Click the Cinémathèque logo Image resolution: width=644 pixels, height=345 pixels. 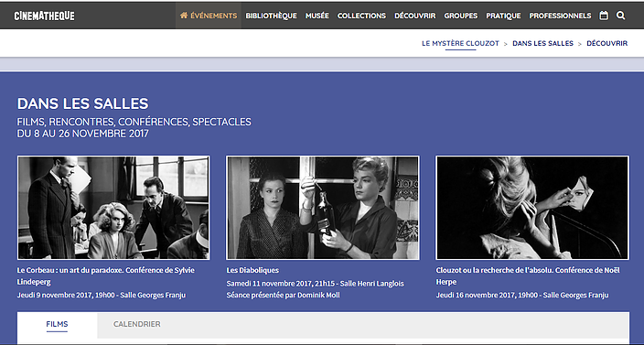click(x=44, y=16)
